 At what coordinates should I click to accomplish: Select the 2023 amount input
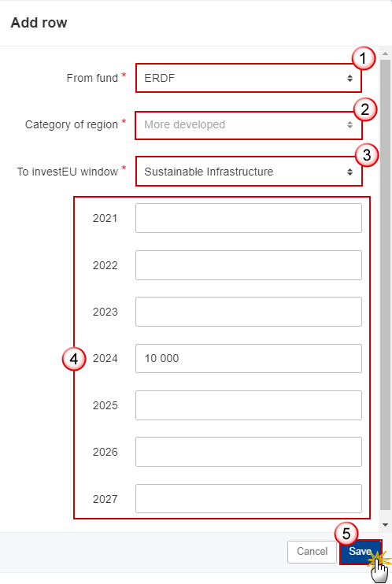point(249,312)
